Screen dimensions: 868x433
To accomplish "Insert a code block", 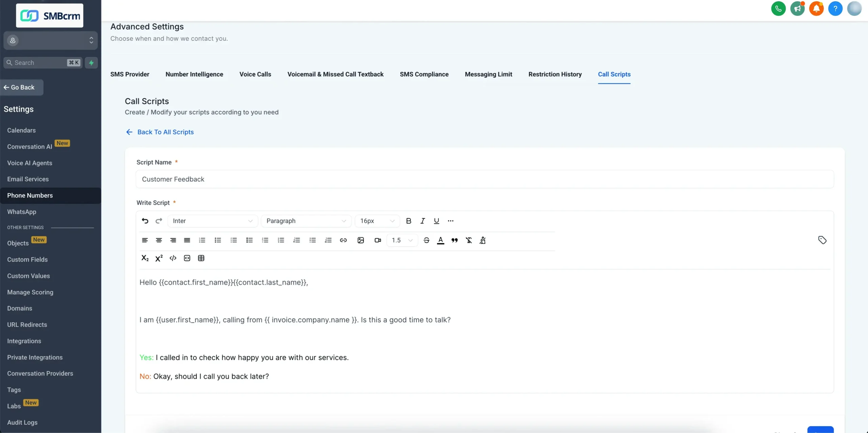I will click(x=187, y=258).
